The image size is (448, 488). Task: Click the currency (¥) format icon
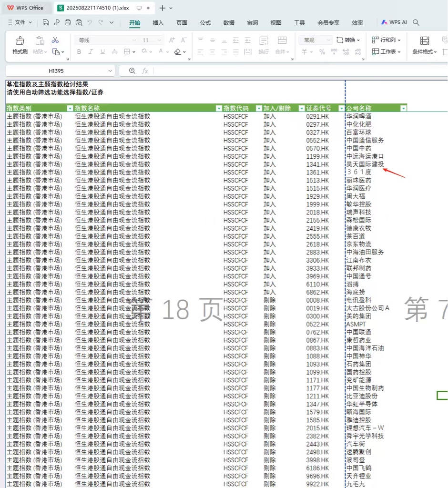pyautogui.click(x=305, y=51)
